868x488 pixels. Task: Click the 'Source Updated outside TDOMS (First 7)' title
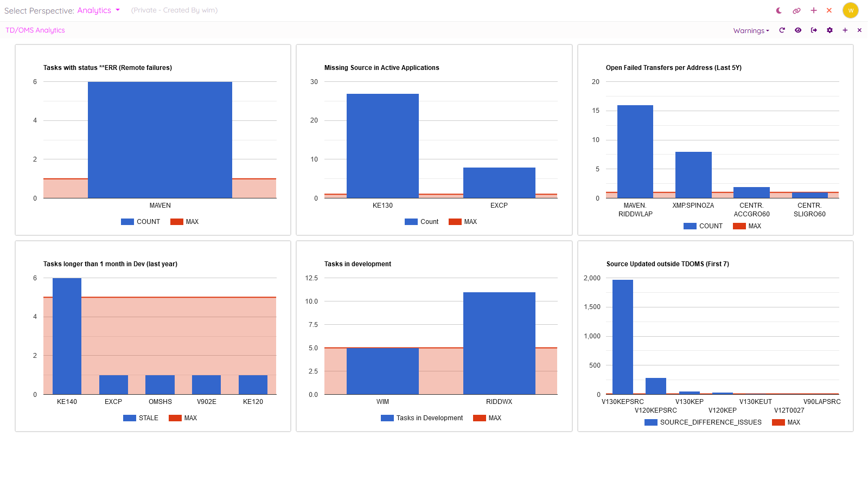(668, 264)
